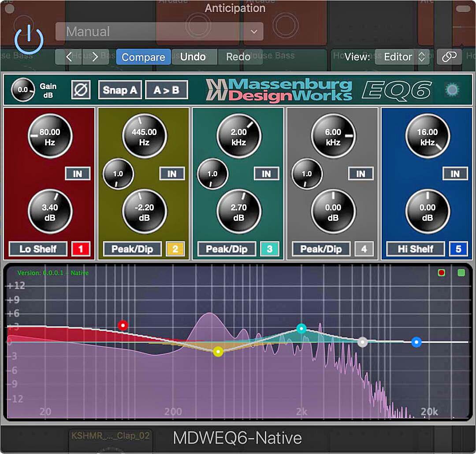Click the Anticipation window title
476x454 pixels.
click(235, 8)
